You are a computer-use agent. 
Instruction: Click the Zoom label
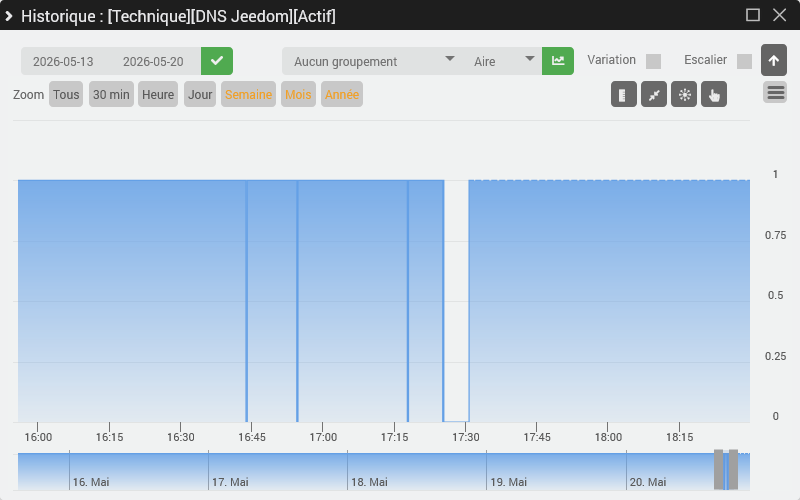pyautogui.click(x=29, y=94)
